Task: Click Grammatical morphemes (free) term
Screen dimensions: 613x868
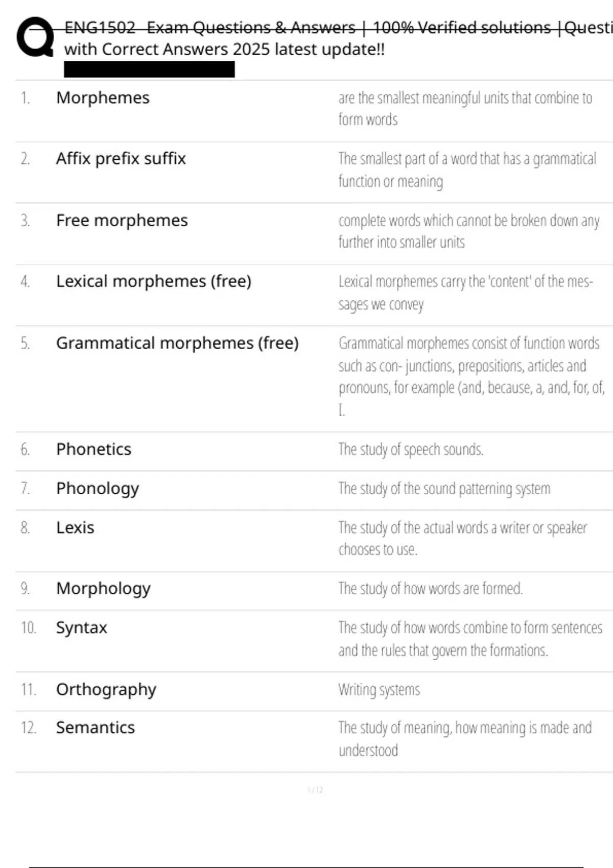Action: [177, 343]
